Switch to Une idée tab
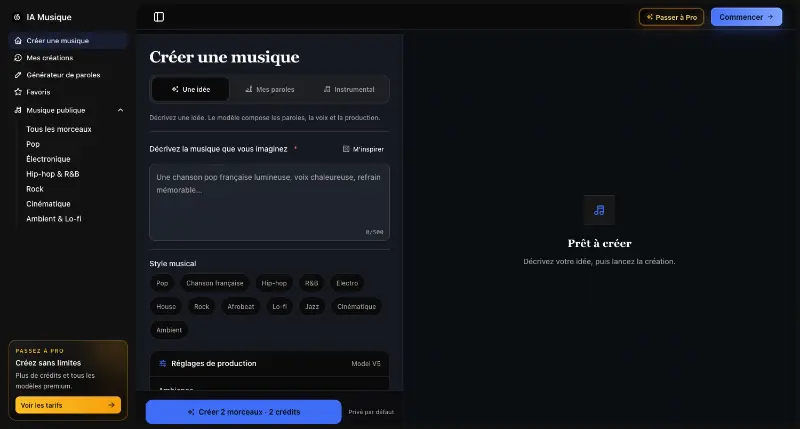 pos(191,89)
